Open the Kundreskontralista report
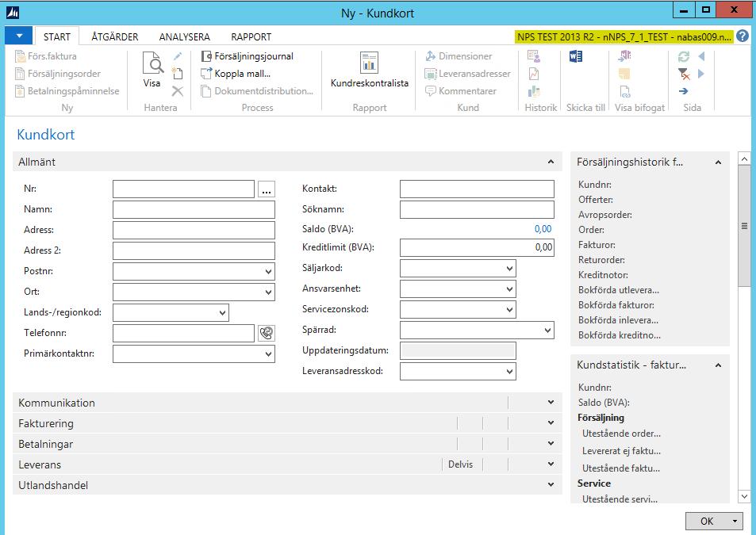The height and width of the screenshot is (535, 756). click(x=370, y=71)
